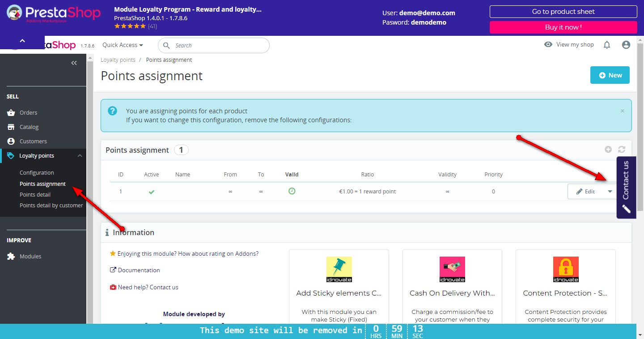644x339 pixels.
Task: Click Go to product sheet button
Action: [x=563, y=12]
